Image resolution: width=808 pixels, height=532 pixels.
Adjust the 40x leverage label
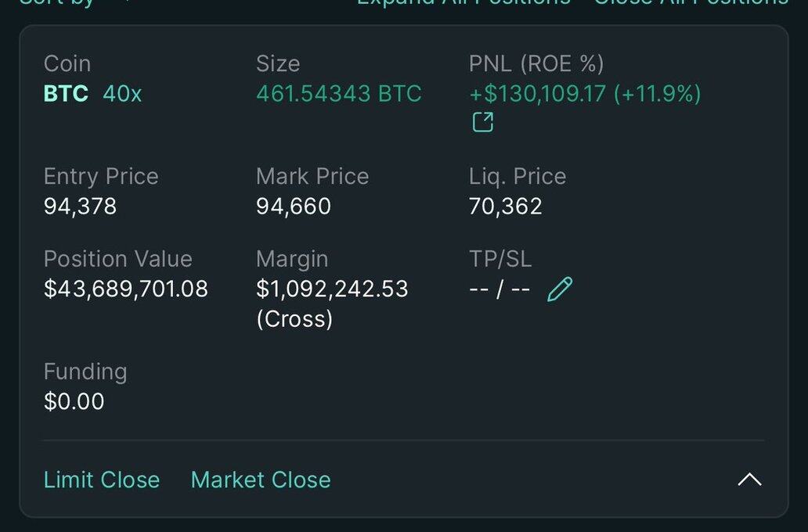(122, 94)
